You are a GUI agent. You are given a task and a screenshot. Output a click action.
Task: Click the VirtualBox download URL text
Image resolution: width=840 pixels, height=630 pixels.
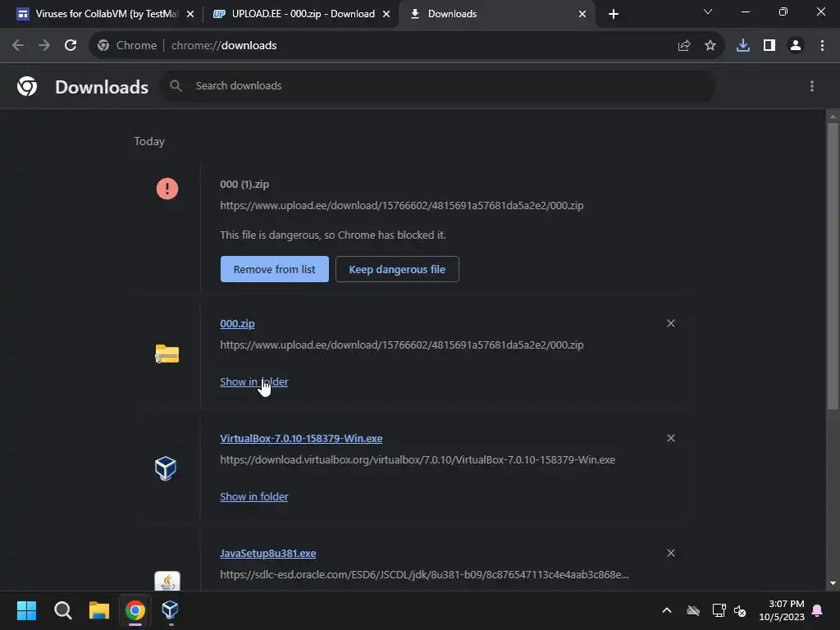click(418, 460)
